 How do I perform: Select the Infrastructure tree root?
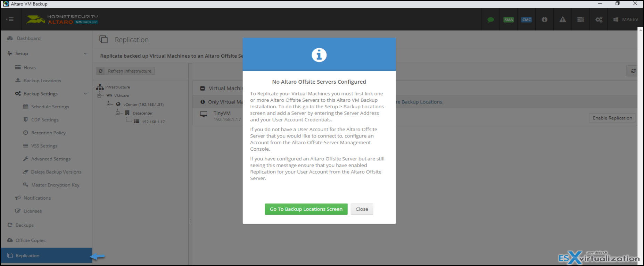coord(117,87)
